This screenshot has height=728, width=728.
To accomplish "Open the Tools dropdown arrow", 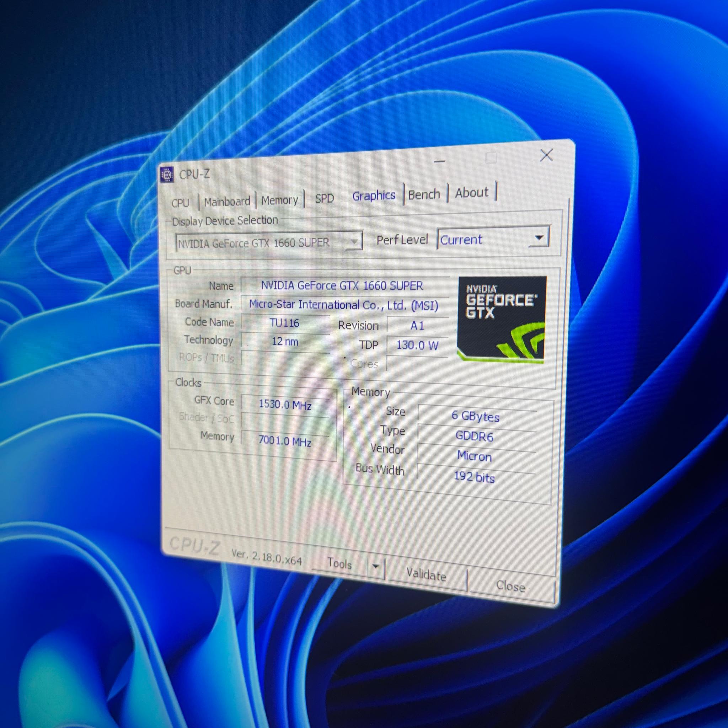I will [x=376, y=566].
